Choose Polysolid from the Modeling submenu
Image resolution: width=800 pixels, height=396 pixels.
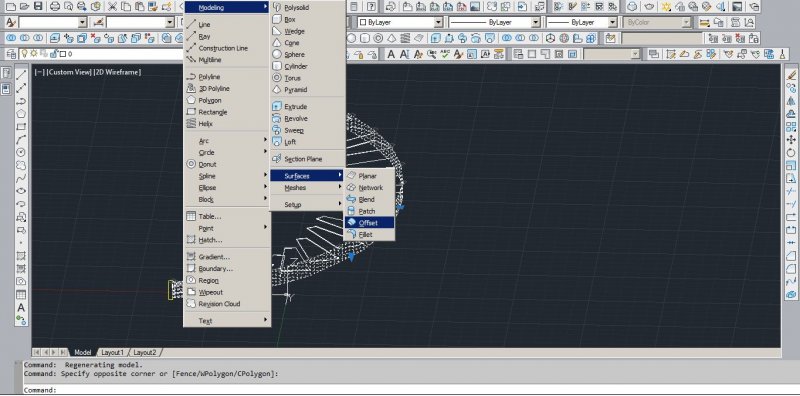pyautogui.click(x=307, y=8)
